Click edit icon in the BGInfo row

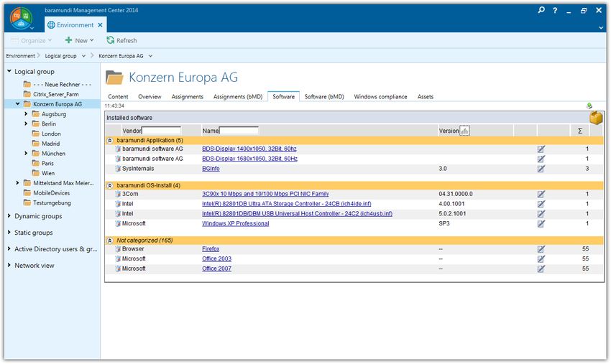point(541,169)
